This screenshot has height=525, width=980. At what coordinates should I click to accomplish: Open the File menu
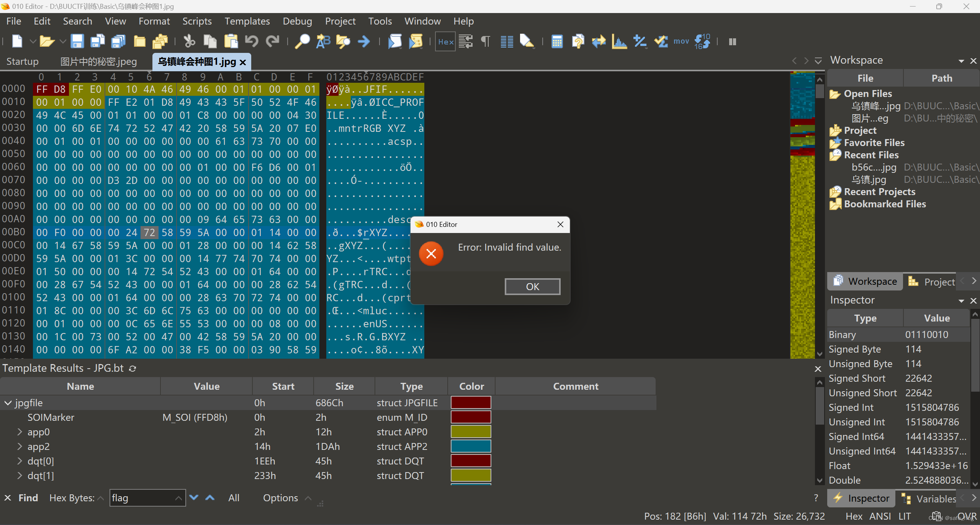tap(14, 21)
